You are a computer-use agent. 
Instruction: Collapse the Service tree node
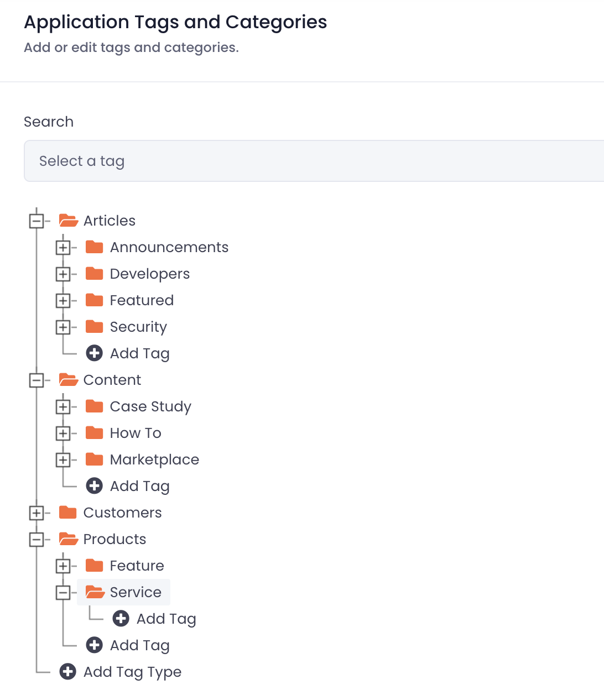63,593
